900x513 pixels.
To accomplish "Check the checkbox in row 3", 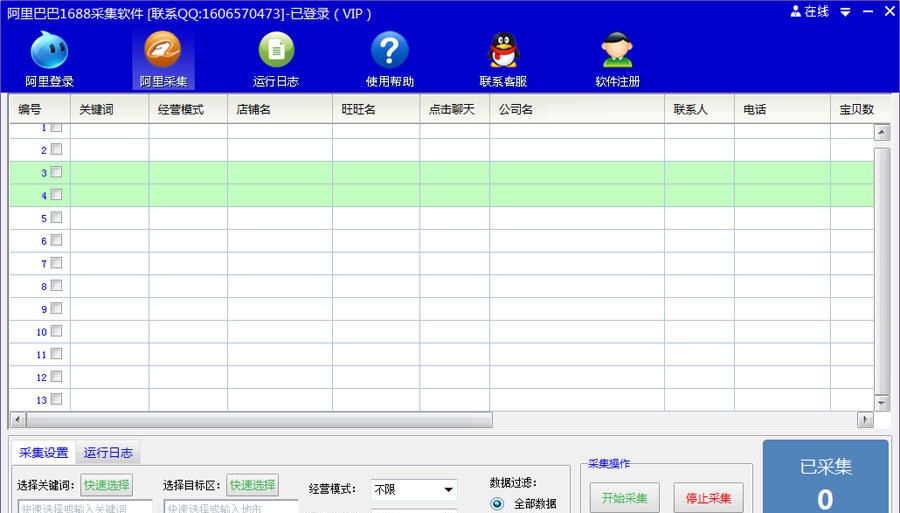I will (56, 172).
